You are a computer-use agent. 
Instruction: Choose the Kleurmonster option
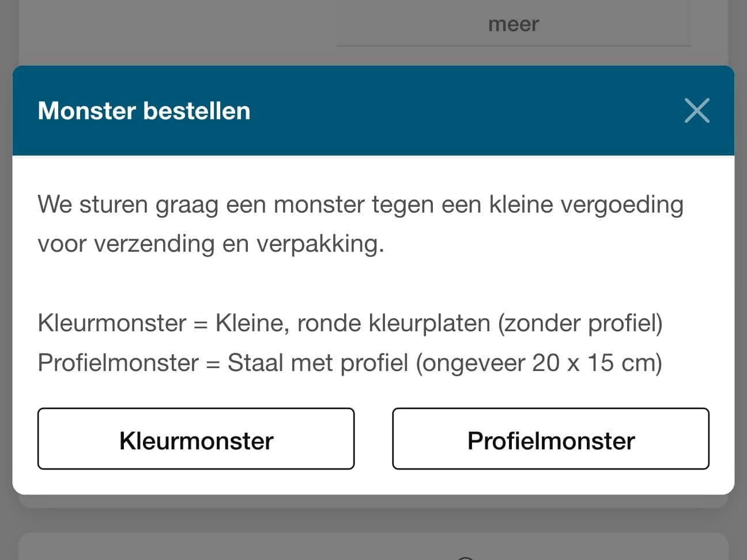(x=196, y=439)
